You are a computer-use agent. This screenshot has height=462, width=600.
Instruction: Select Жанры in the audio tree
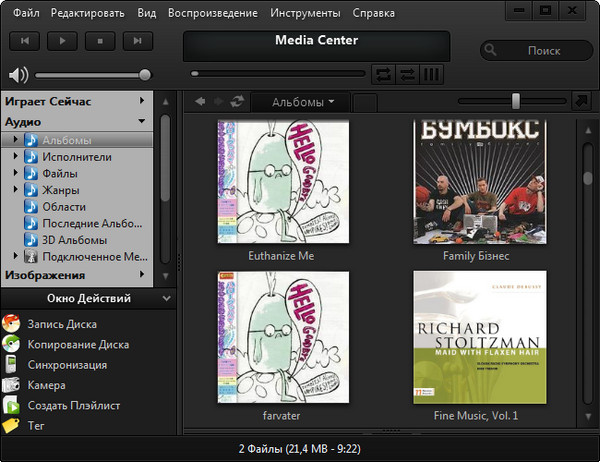click(x=62, y=190)
